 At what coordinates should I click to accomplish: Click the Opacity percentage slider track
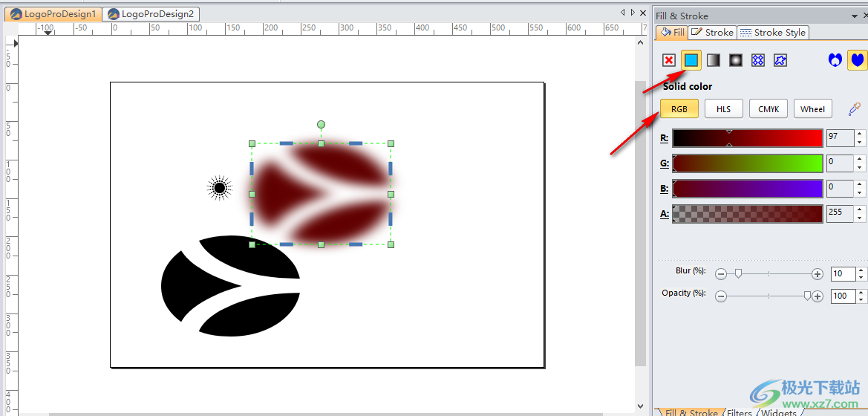coord(769,296)
